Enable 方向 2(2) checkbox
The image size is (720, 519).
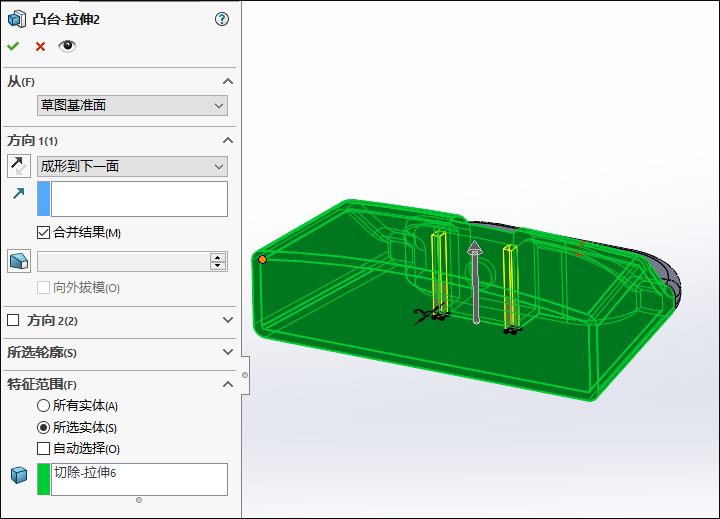tap(13, 320)
